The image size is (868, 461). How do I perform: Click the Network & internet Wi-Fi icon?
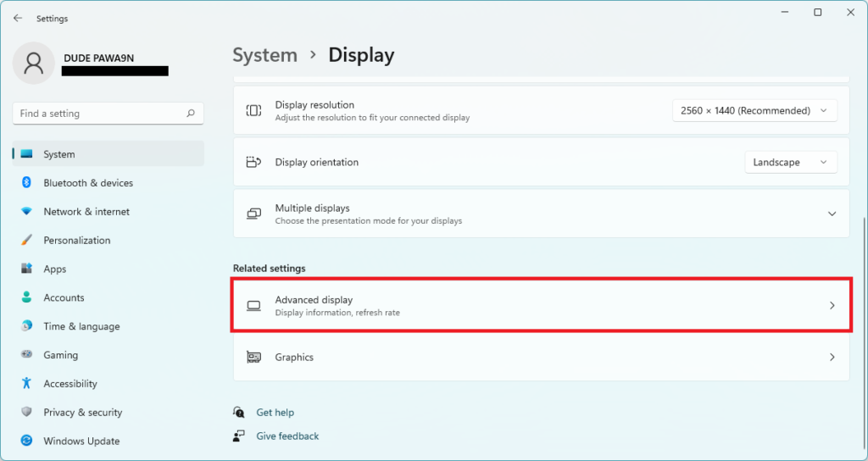coord(26,212)
